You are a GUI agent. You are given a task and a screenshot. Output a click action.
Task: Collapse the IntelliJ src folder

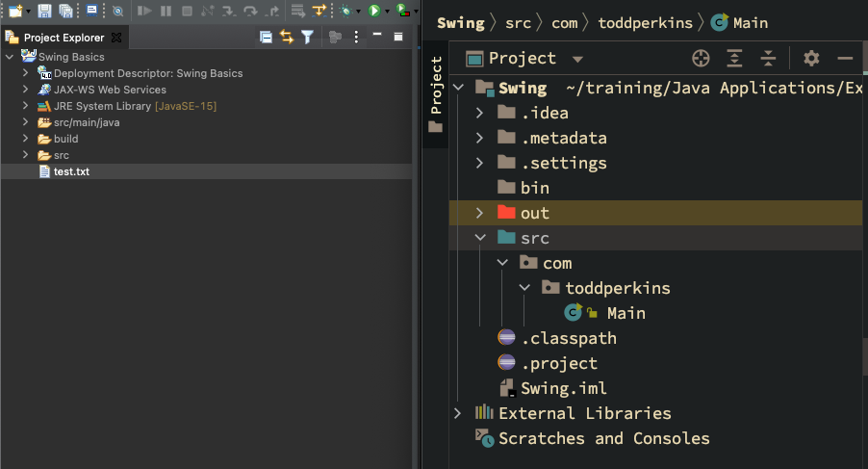480,238
